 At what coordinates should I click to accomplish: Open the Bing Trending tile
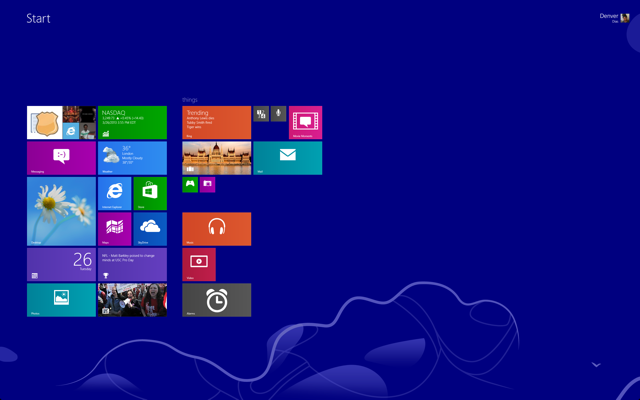pos(217,122)
